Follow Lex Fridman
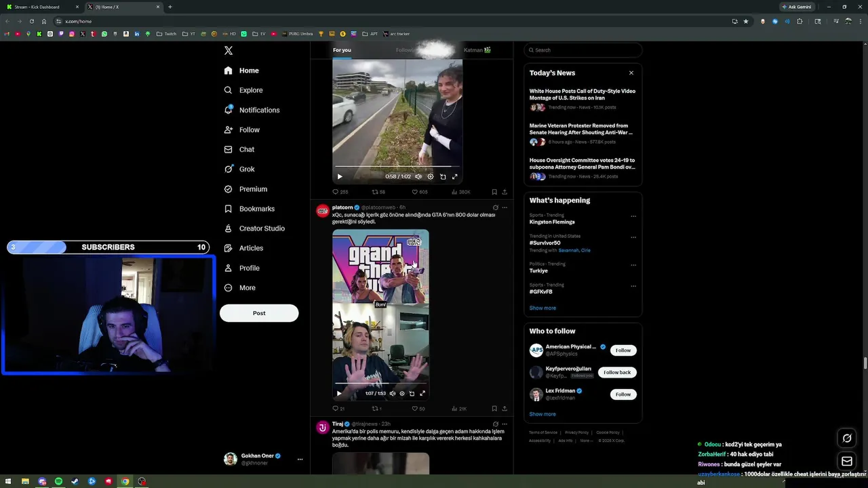Screen dimensions: 868x488 (x=623, y=394)
